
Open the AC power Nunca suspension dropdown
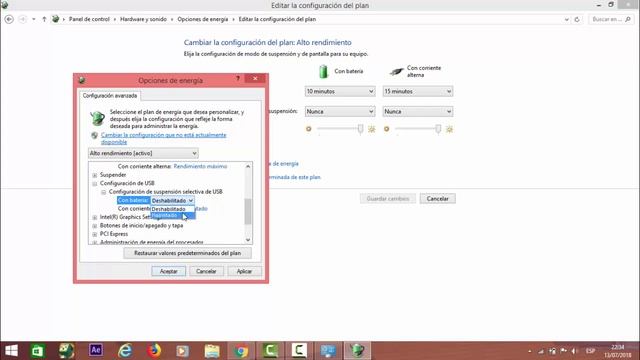tap(418, 111)
